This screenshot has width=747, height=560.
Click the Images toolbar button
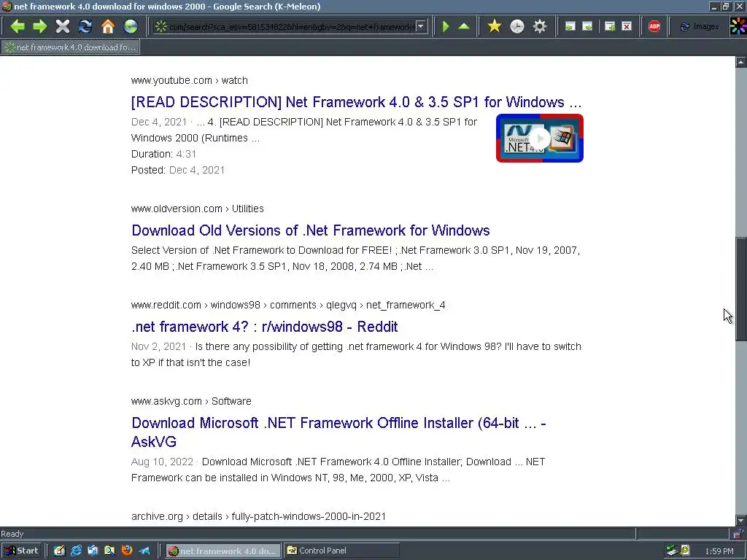pos(700,26)
